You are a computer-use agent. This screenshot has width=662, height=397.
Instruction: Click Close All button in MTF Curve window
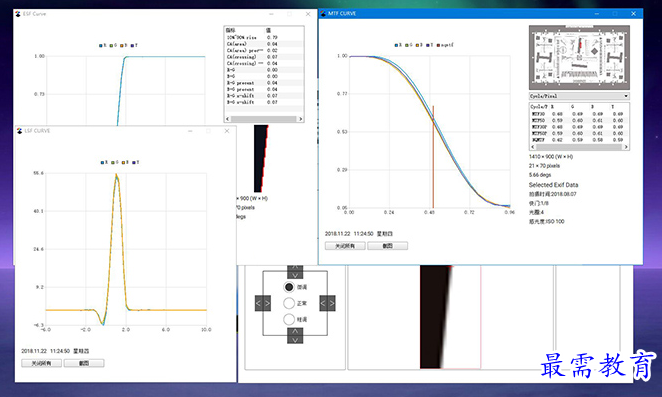click(x=345, y=246)
